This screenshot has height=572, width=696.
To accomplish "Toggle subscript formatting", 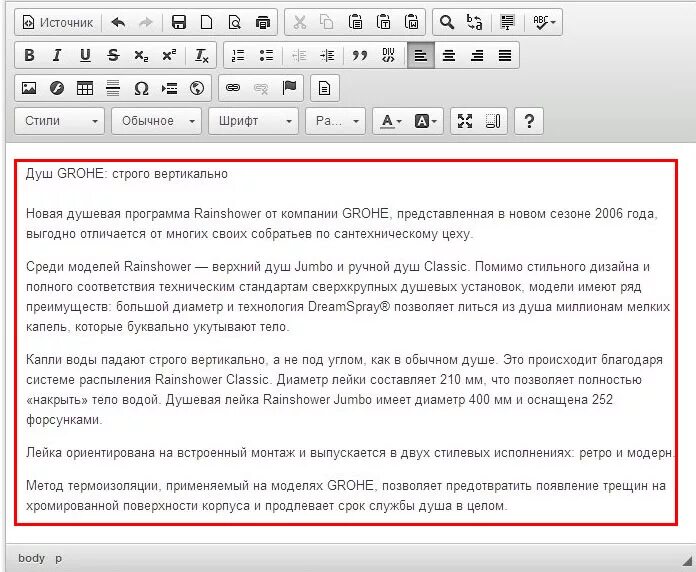I will 141,55.
